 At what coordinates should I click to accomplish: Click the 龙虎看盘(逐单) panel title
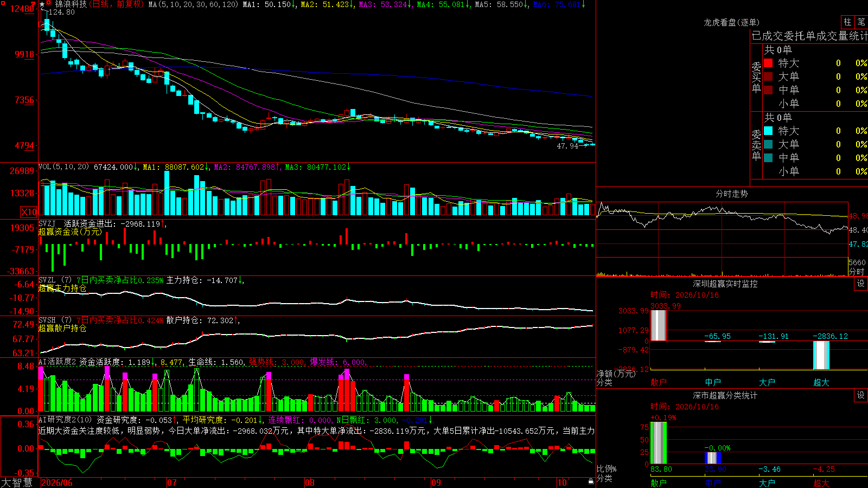click(731, 22)
